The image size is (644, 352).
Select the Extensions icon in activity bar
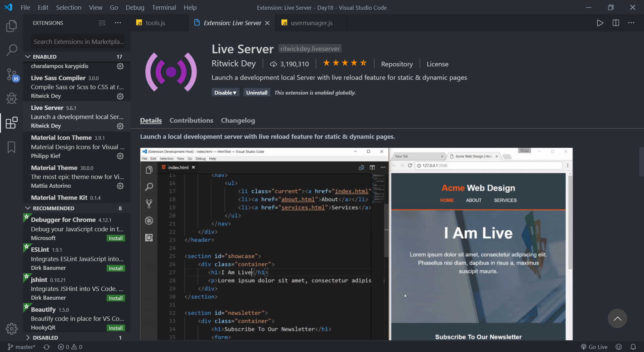[11, 123]
